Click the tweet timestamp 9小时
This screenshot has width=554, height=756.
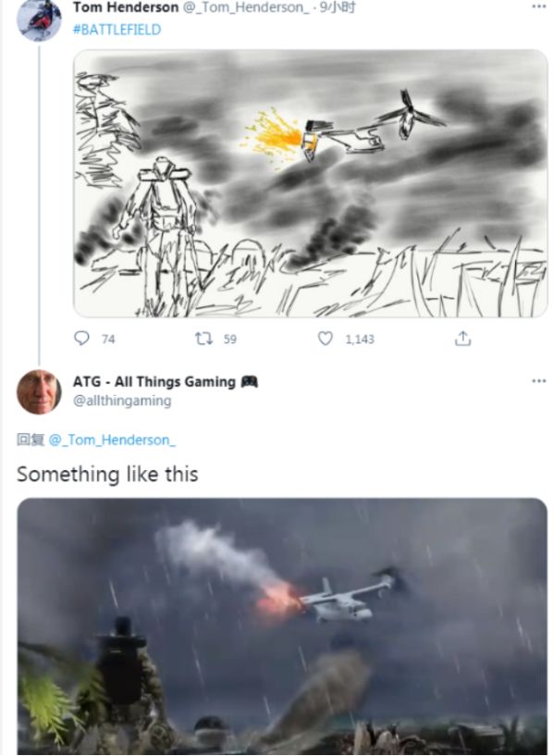(338, 7)
